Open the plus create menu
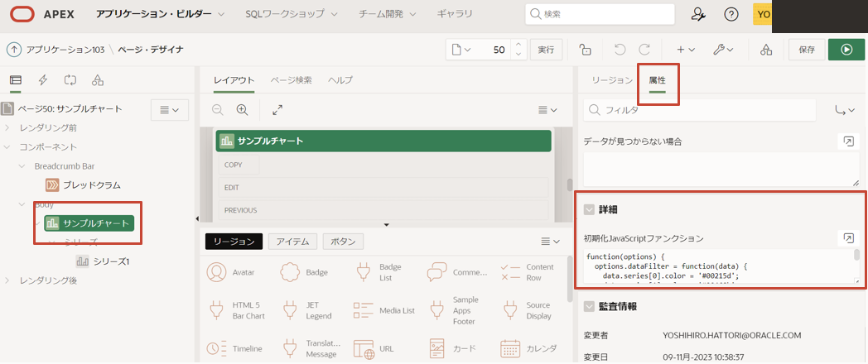Image resolution: width=868 pixels, height=364 pixels. (x=687, y=50)
